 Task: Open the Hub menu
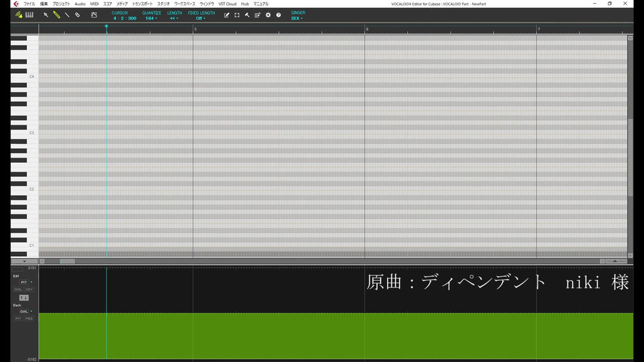(245, 4)
